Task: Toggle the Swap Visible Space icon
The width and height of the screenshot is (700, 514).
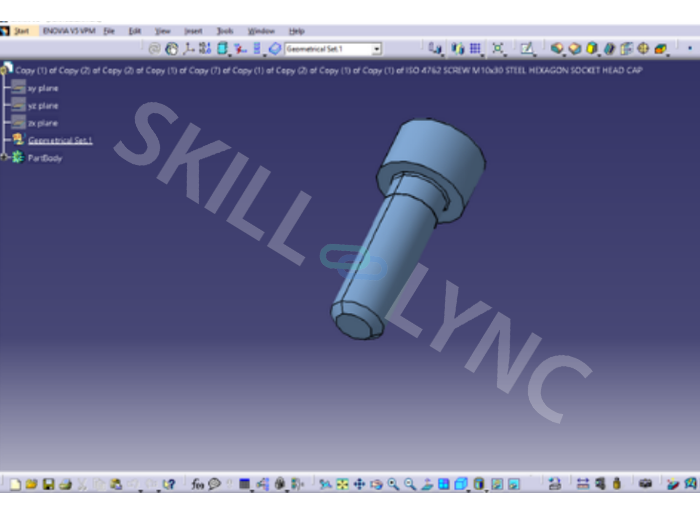Action: coord(514,484)
